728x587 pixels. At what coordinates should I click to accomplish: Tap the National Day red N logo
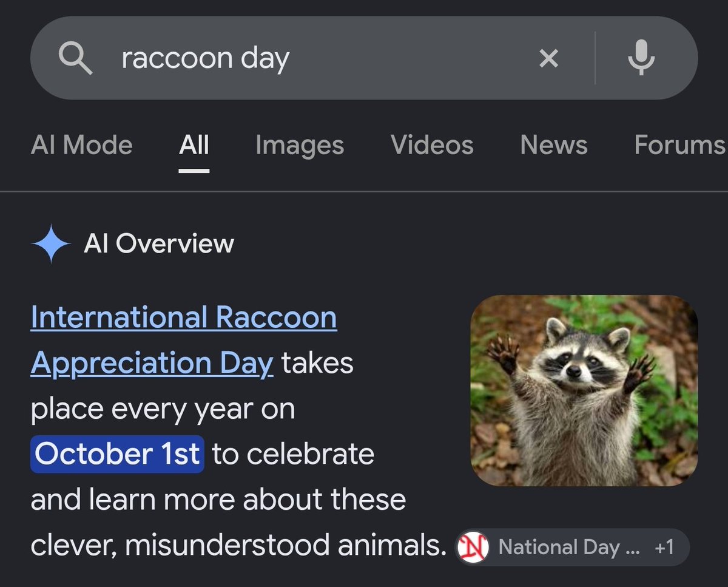click(473, 548)
